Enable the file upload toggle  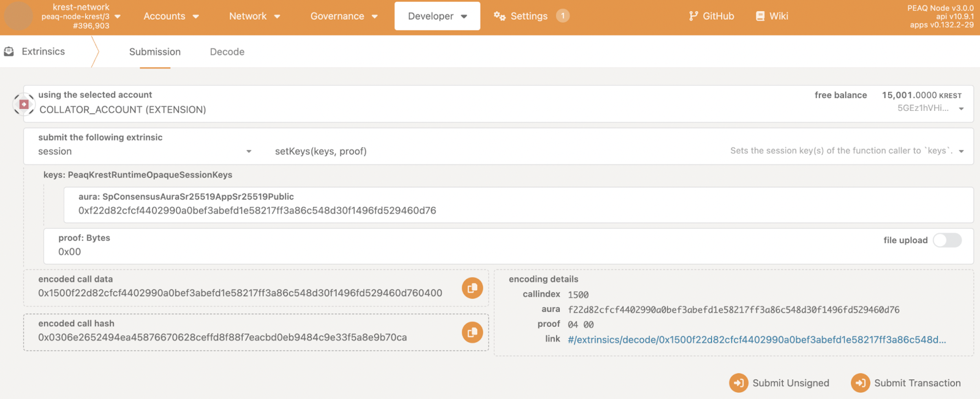947,241
